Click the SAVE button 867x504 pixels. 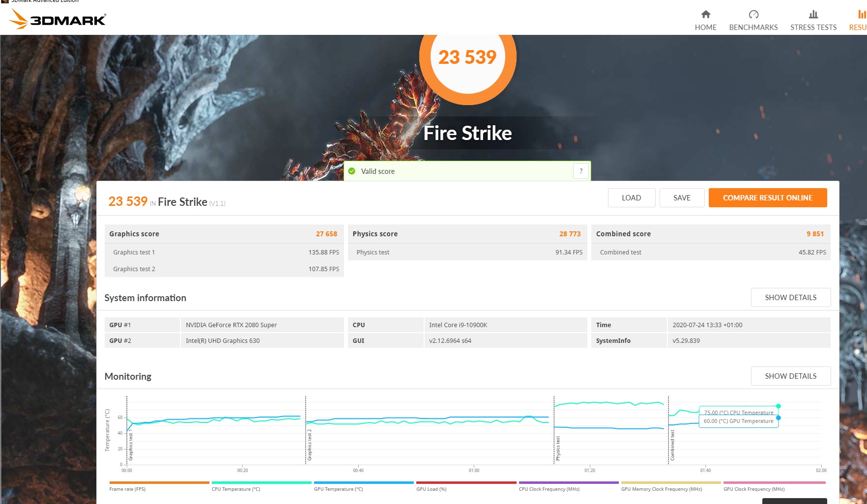pos(682,198)
